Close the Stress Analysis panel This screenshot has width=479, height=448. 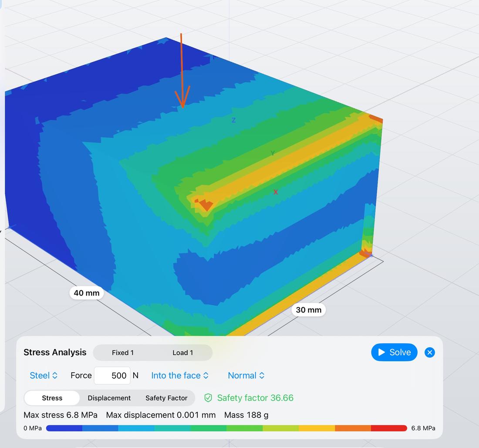pyautogui.click(x=429, y=352)
